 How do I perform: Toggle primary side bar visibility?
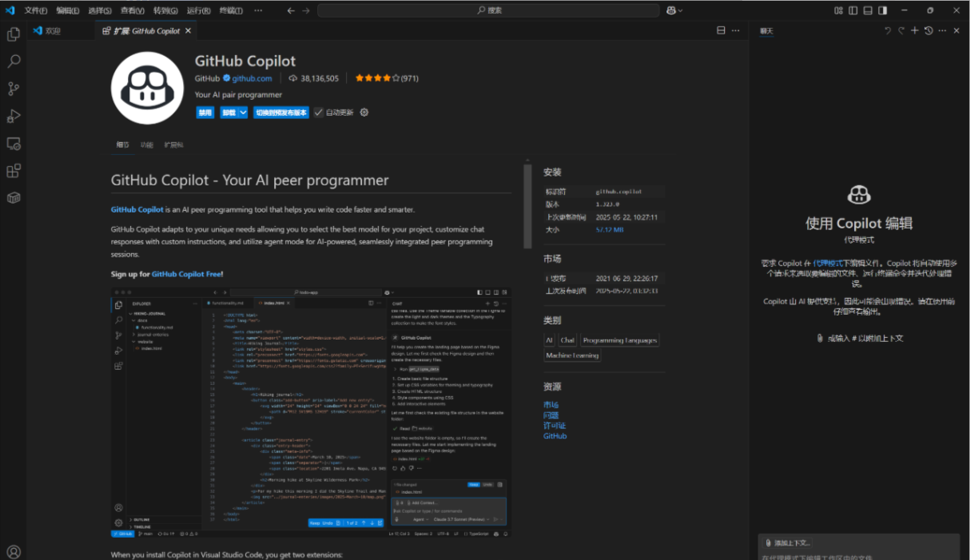pyautogui.click(x=853, y=10)
